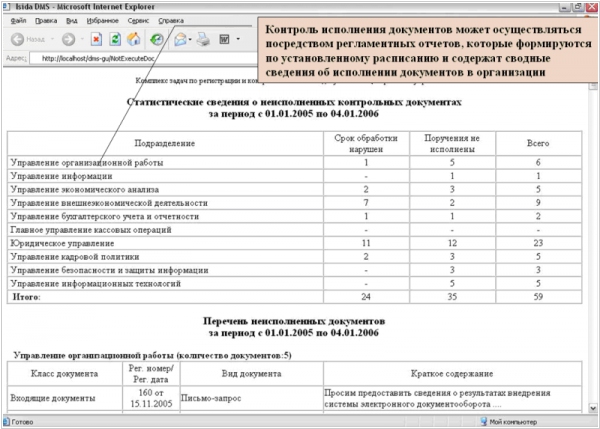Click the Forward arrow button
600x429 pixels.
[x=67, y=40]
